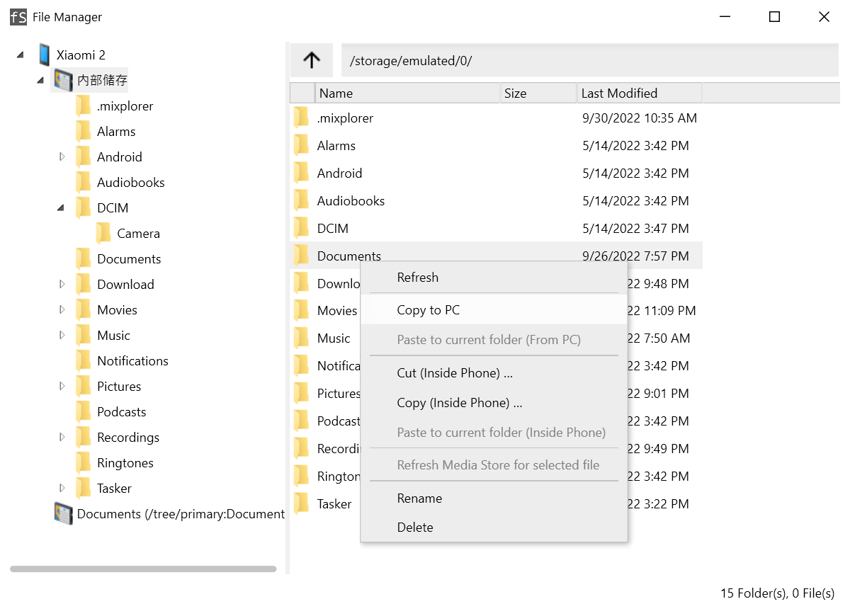Expand the Pictures folder in tree
Screen dimensions: 850x616
tap(62, 386)
